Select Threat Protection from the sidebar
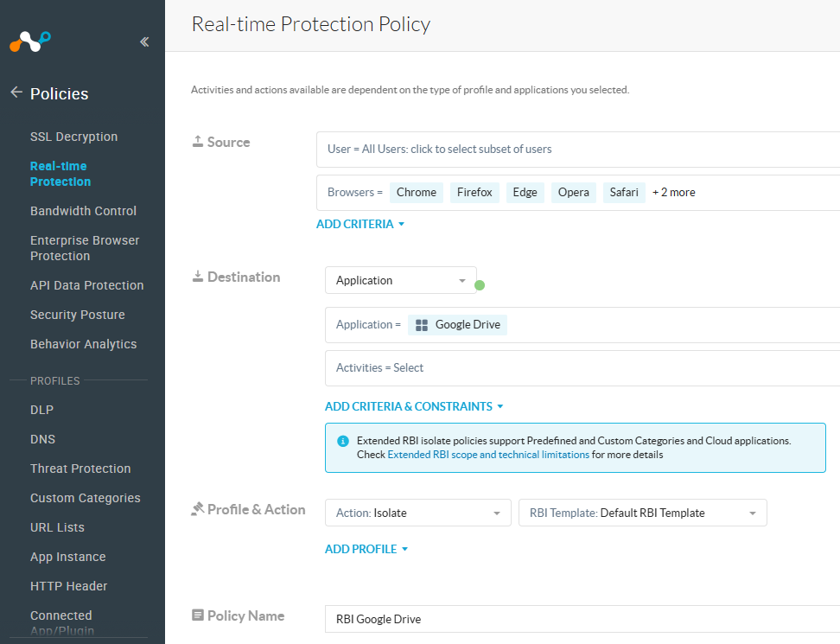 click(80, 468)
